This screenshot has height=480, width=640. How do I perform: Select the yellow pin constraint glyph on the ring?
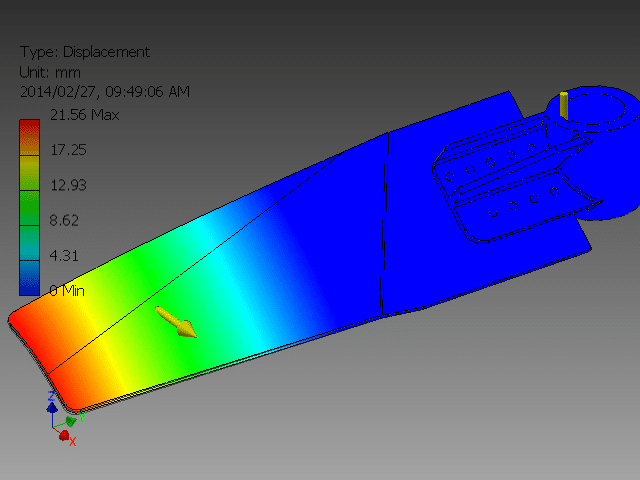coord(563,104)
